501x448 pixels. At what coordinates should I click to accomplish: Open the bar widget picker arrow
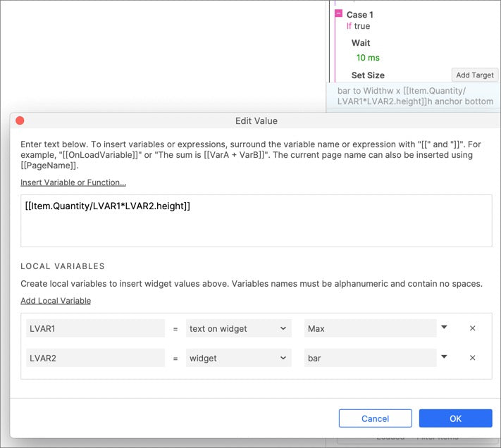444,357
